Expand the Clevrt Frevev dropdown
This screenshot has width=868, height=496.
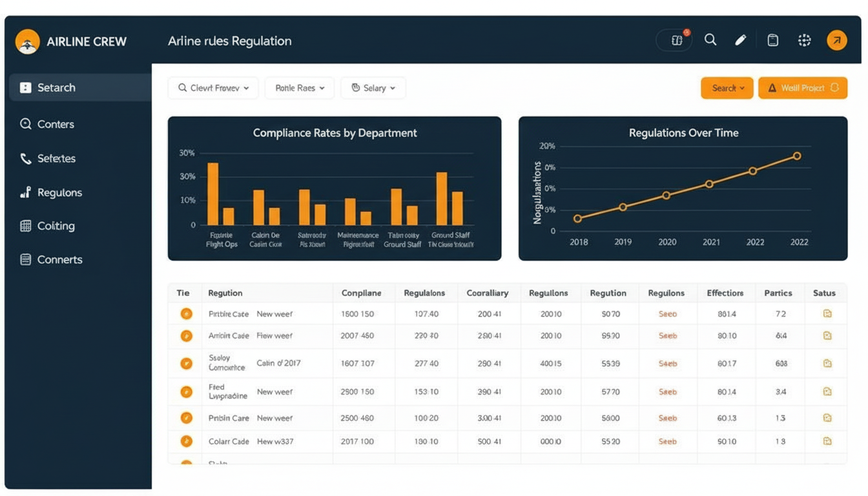pyautogui.click(x=213, y=88)
